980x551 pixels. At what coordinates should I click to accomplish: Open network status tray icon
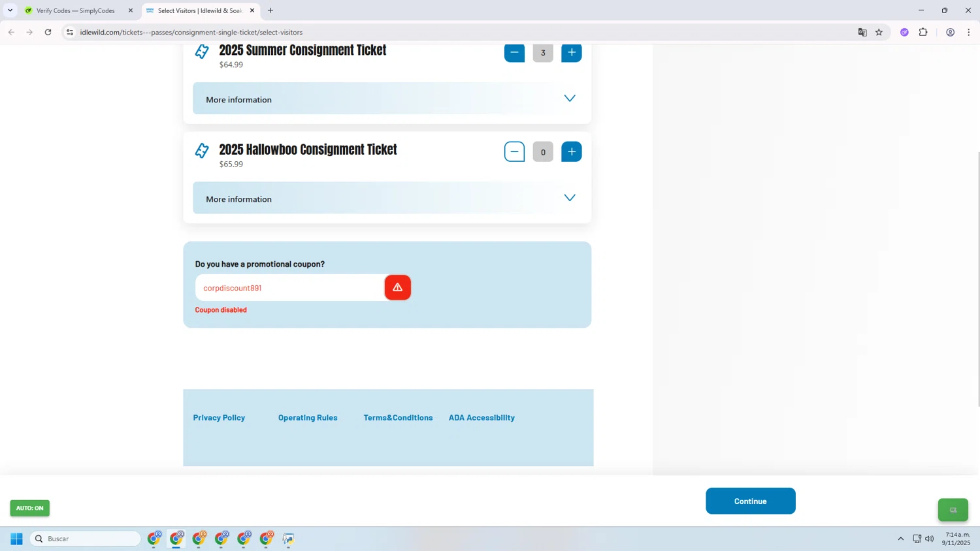(x=917, y=539)
